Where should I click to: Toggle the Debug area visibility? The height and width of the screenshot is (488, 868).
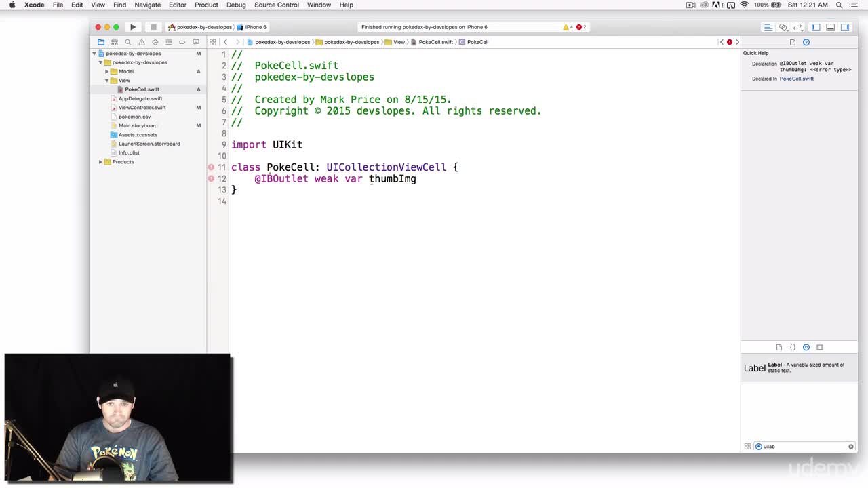[830, 27]
